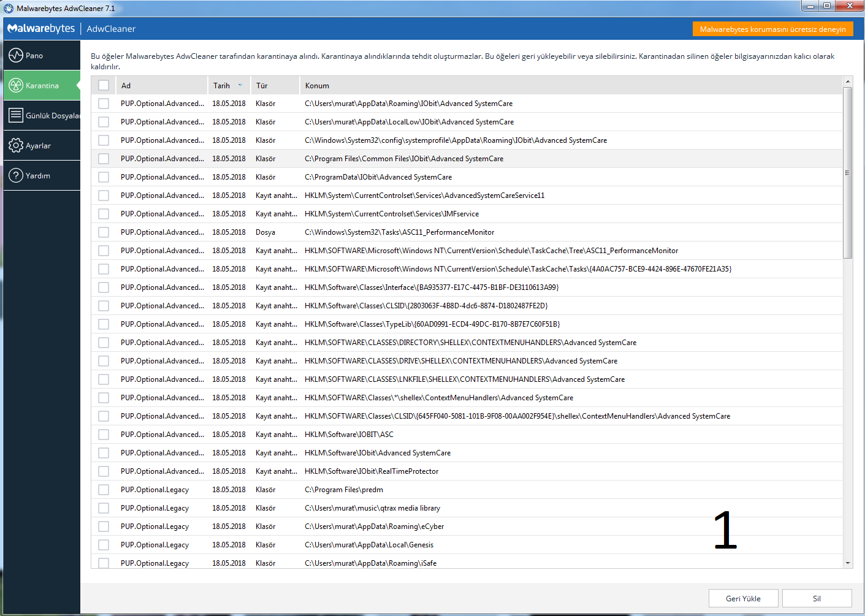Select the Common Files\IObit\Advanced SystemCare path
Viewport: 865px width, 616px height.
click(x=404, y=159)
